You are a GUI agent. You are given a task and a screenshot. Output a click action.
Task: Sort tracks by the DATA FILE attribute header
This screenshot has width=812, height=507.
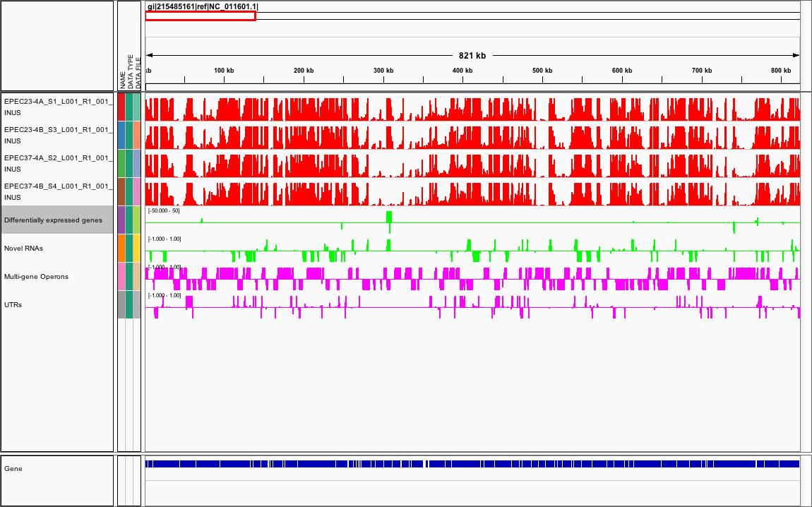138,73
